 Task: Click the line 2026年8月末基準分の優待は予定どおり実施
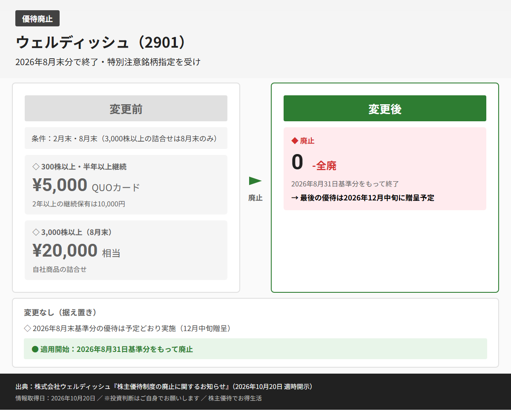point(132,329)
